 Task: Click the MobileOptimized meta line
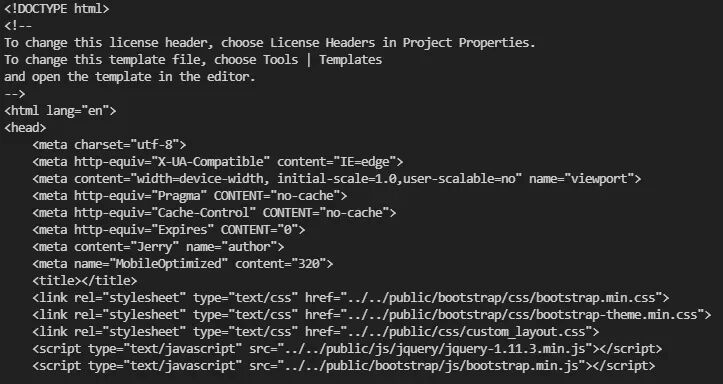(183, 264)
